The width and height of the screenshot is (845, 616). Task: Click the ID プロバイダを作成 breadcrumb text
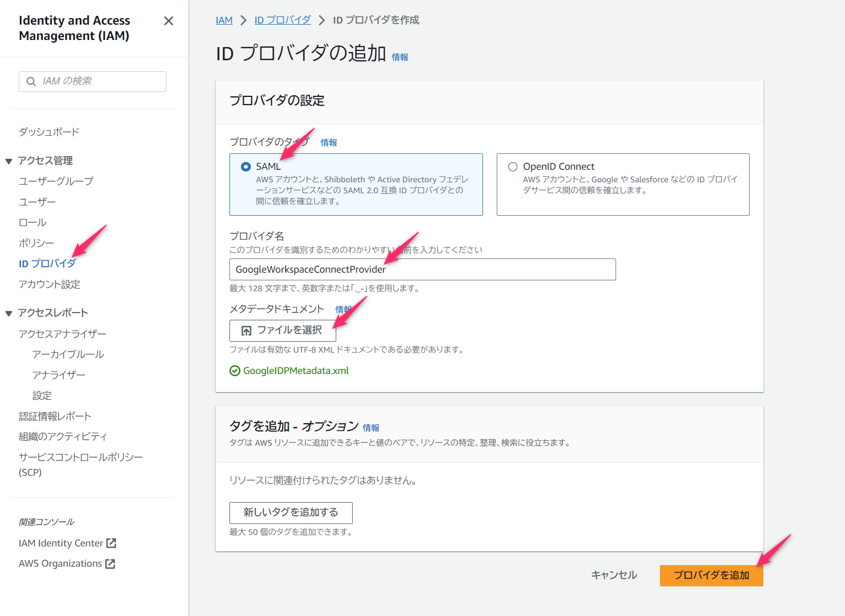(x=376, y=20)
